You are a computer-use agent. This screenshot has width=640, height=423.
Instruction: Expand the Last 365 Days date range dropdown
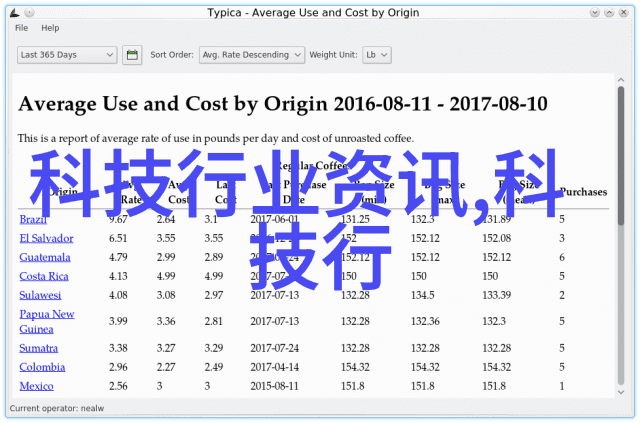tap(67, 55)
